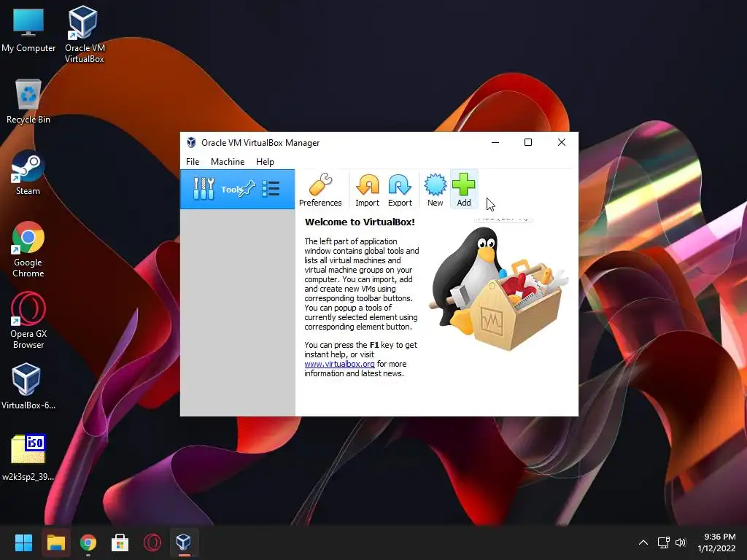Click the pin icon beside Tools
Screen dimensions: 747x560
[x=247, y=189]
